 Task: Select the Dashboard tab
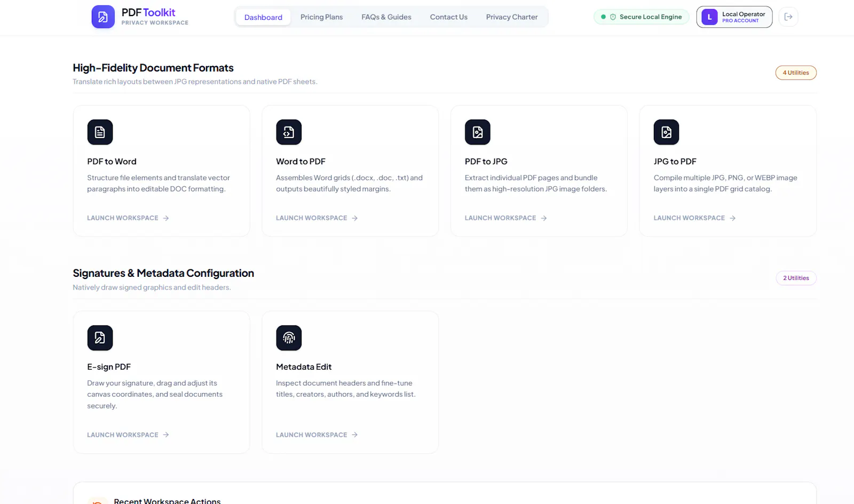coord(263,17)
